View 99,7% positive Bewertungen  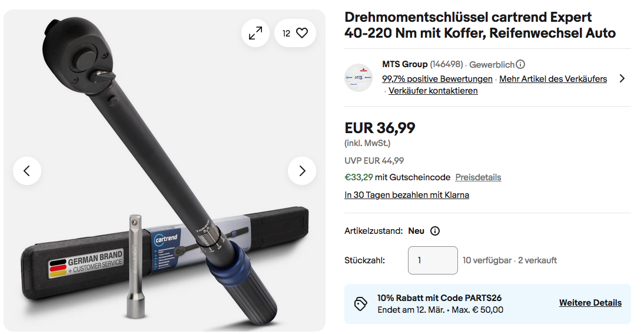pyautogui.click(x=437, y=79)
